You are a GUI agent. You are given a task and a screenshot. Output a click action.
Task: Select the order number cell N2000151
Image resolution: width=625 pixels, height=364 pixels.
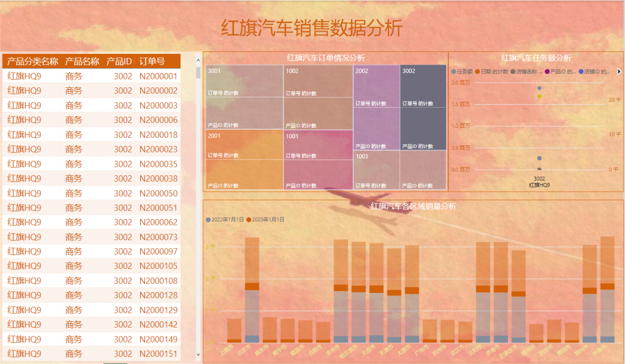(158, 354)
